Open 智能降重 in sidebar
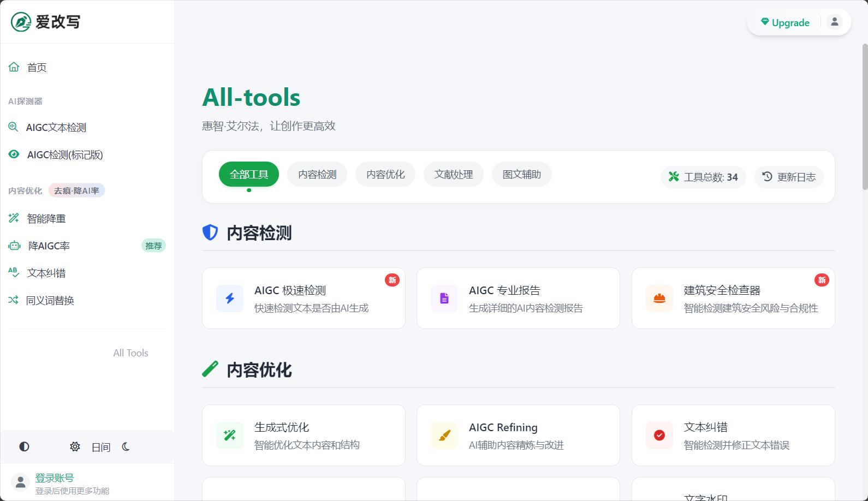Screen dimensions: 868x501 87,218
